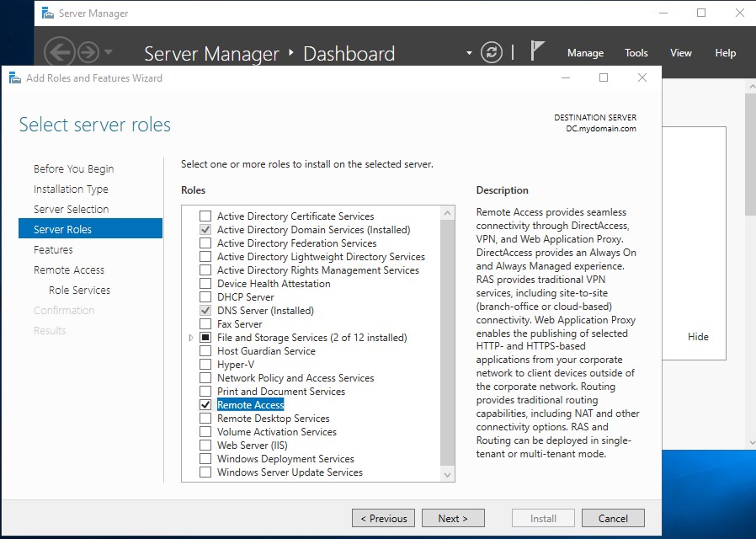Go to Before You Begin step
The image size is (756, 539).
(74, 168)
